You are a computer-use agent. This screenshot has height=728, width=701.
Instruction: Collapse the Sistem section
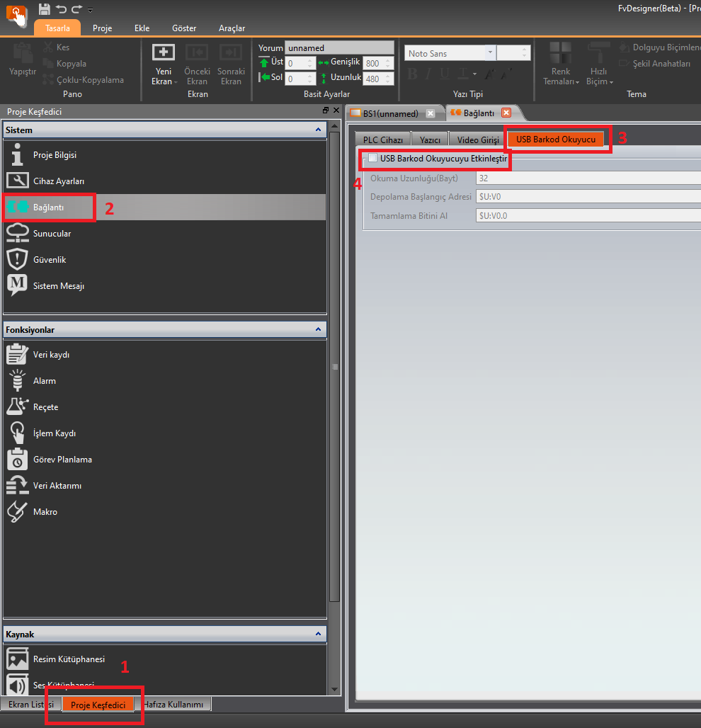[x=319, y=130]
